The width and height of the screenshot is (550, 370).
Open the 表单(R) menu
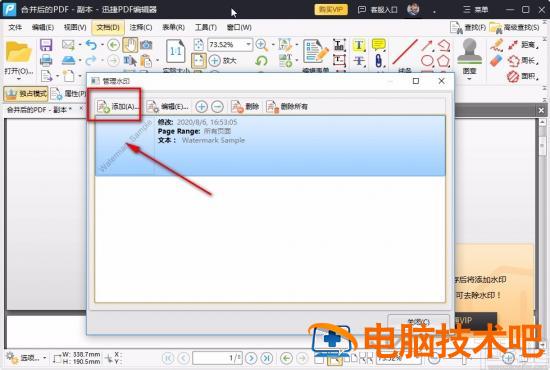click(x=173, y=27)
